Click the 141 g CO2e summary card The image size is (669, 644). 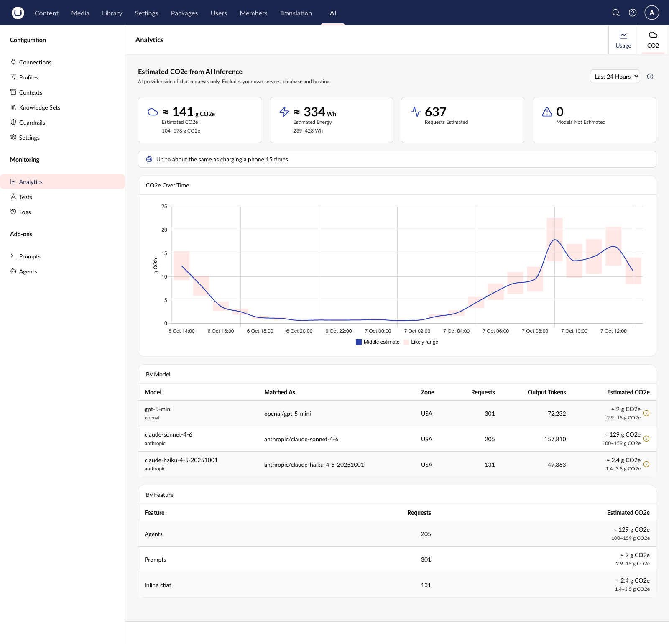coord(200,120)
